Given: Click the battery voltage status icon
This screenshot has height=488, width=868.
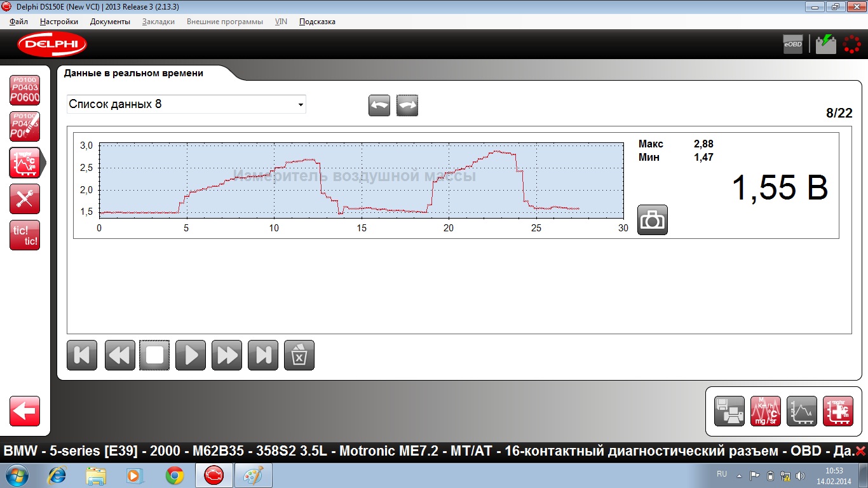Looking at the screenshot, I should (x=826, y=44).
